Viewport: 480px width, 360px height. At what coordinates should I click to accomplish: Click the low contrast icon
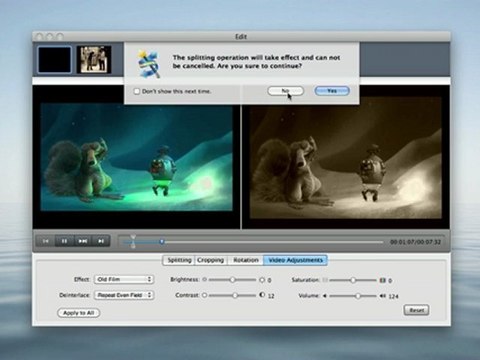click(204, 295)
